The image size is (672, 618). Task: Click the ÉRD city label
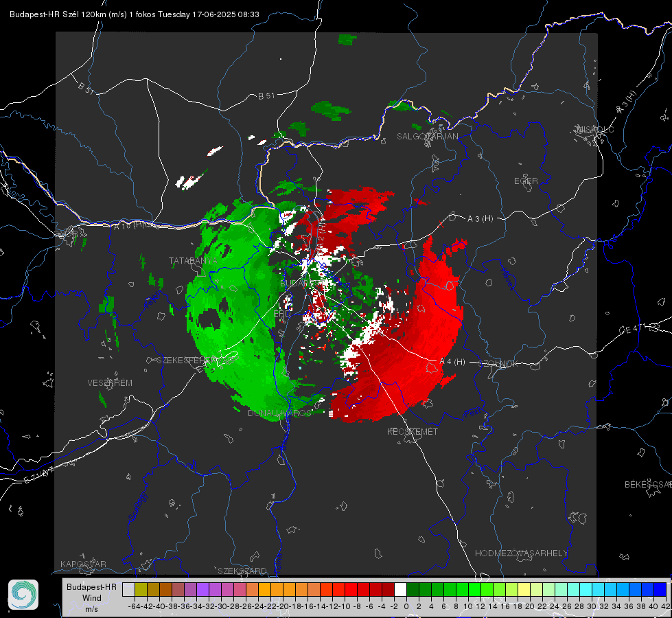pos(281,314)
